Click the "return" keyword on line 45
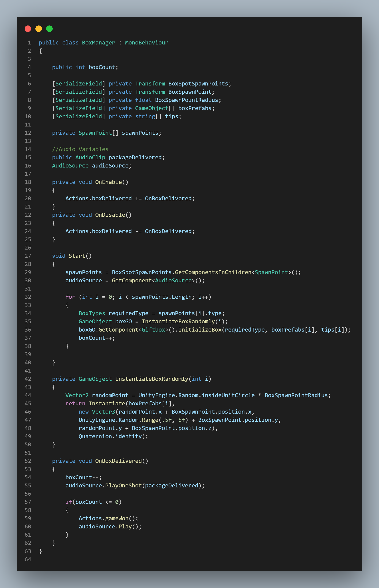Image resolution: width=379 pixels, height=588 pixels. coord(75,404)
